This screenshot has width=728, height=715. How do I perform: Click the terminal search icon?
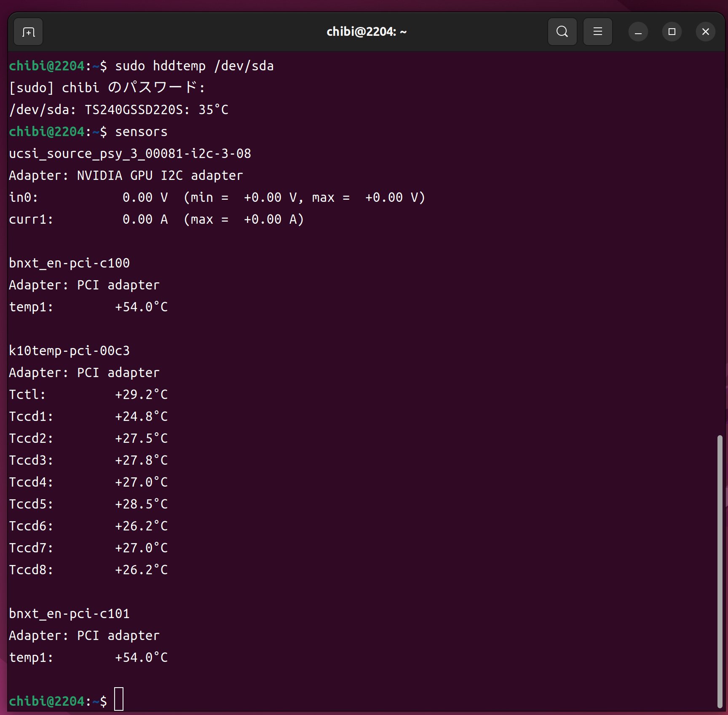(x=562, y=32)
